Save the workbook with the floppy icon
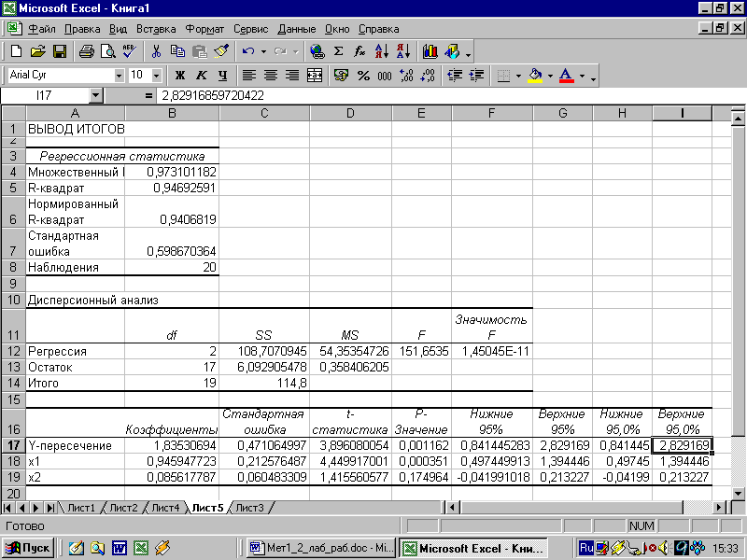747x560 pixels. [60, 51]
